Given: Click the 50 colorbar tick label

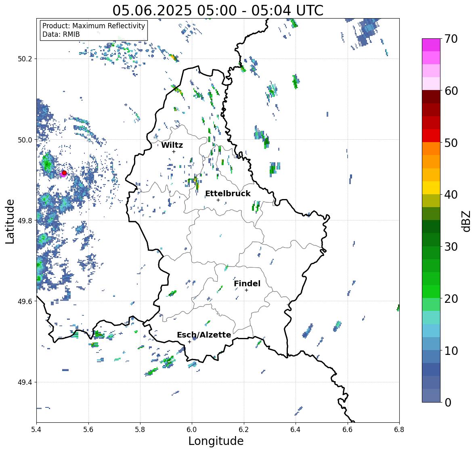Looking at the screenshot, I should tap(451, 143).
